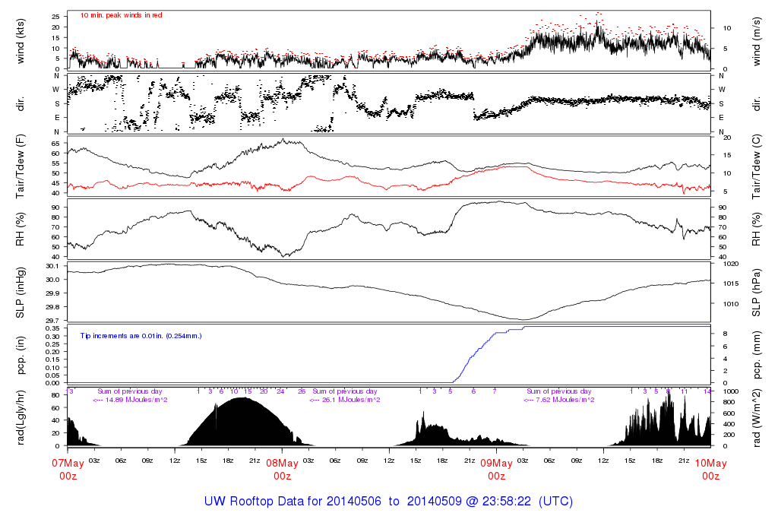Click the 'UW Rooftop Data for 20140506' title
This screenshot has width=778, height=532.
coord(293,502)
